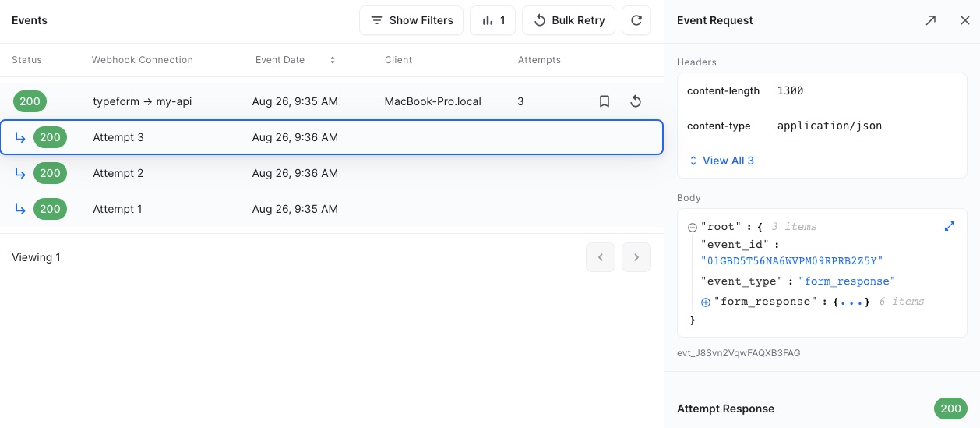Click the 200 Attempt Response status badge
Viewport: 980px width, 428px height.
tap(950, 409)
